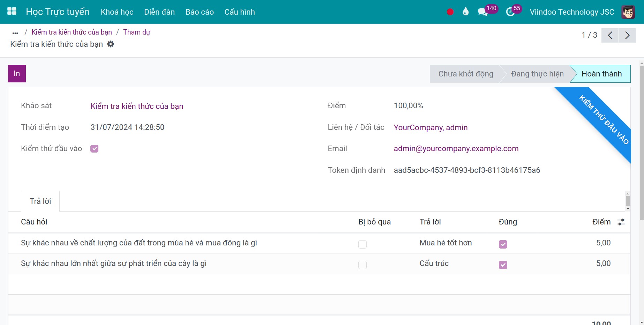Sort by the Câu hỏi column header
Screen dimensions: 644x325
(x=34, y=222)
